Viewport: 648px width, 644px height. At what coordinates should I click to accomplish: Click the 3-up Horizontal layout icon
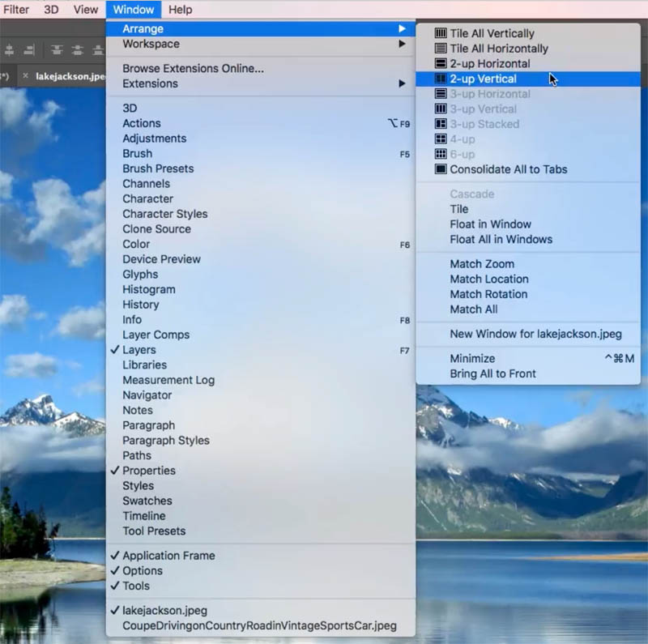point(441,94)
